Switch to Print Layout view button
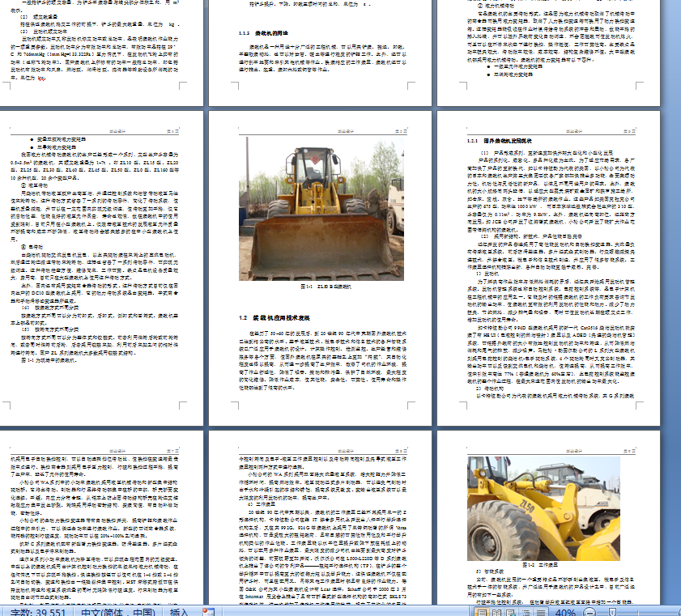 point(481,613)
